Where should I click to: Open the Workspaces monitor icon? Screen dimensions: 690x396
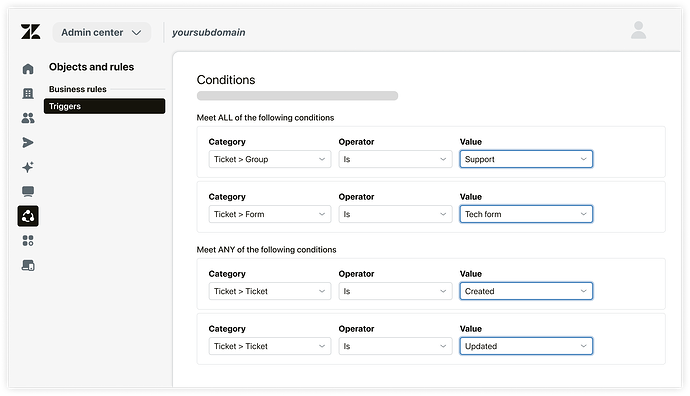28,191
